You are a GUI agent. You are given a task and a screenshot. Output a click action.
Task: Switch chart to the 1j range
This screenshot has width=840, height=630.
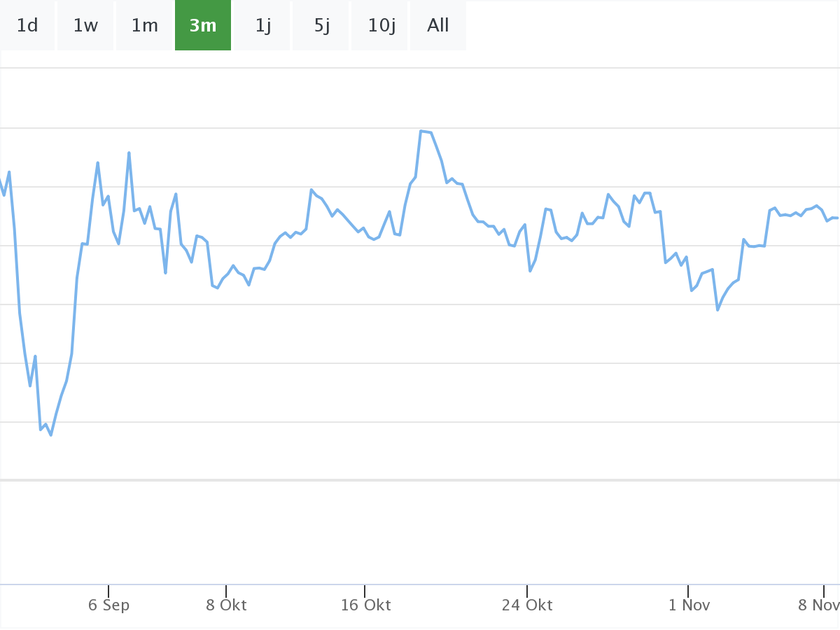tap(262, 26)
